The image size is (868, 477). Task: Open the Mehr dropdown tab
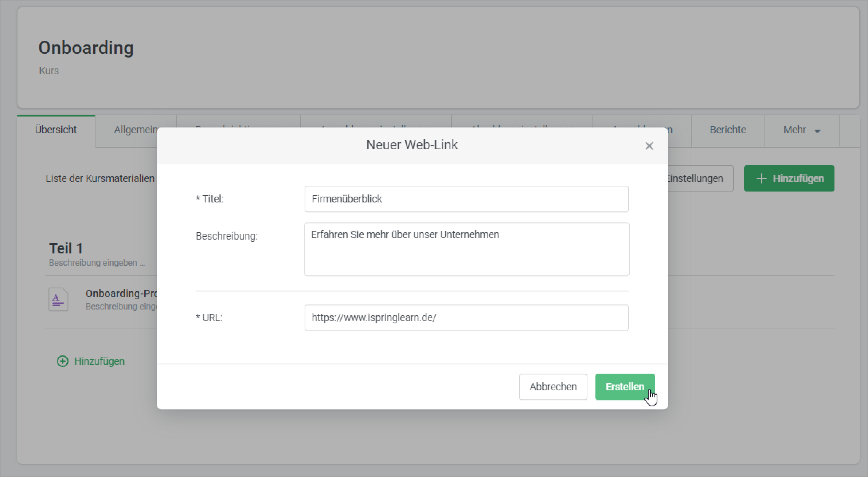801,130
